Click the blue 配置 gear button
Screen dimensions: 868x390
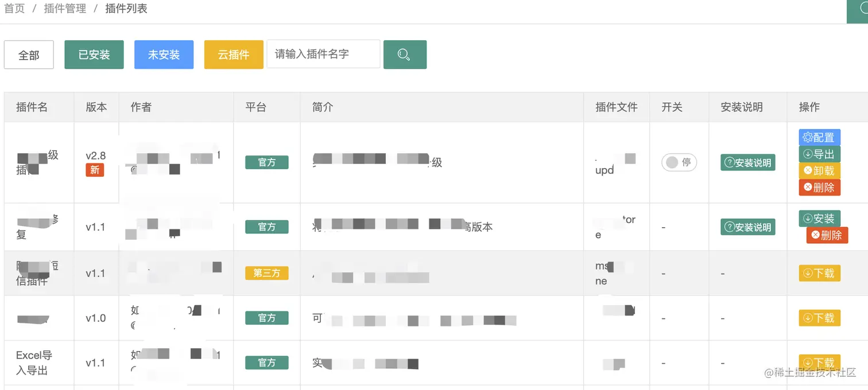819,138
